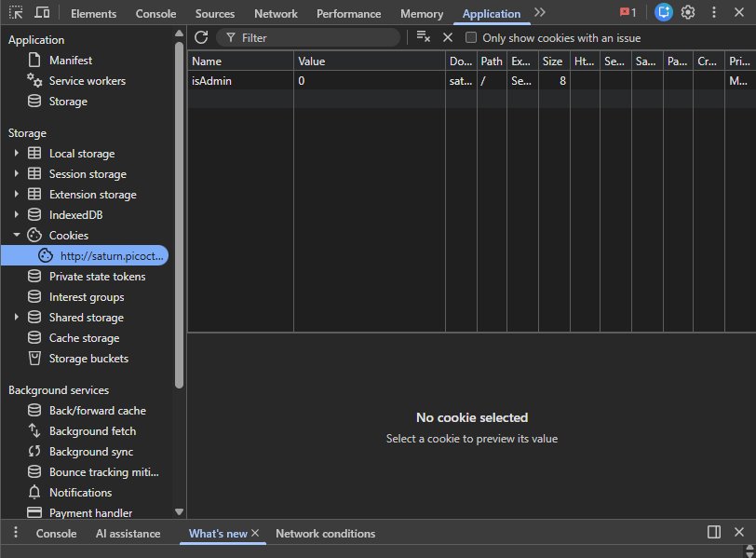
Task: Sort cookies by the Path column header
Action: 492,61
